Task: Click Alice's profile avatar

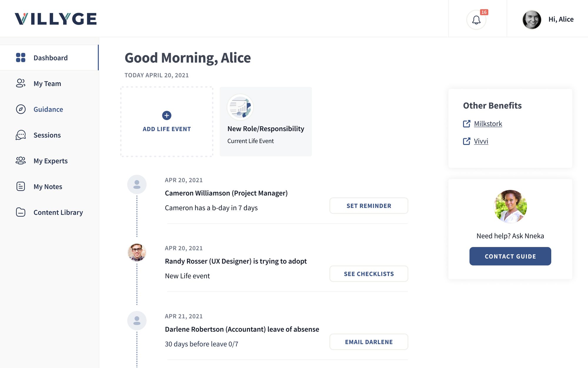Action: (x=532, y=19)
